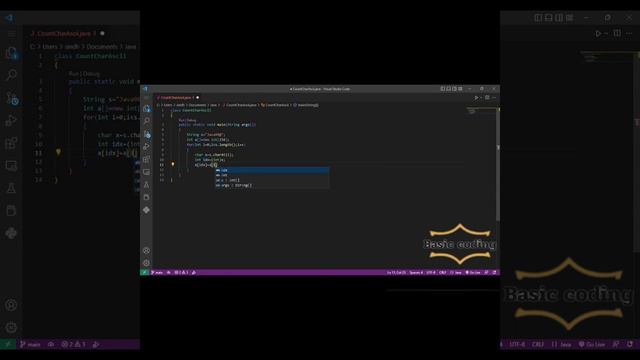Screen dimensions: 640x360
Task: Click the sync changes icon in status bar
Action: [169, 273]
